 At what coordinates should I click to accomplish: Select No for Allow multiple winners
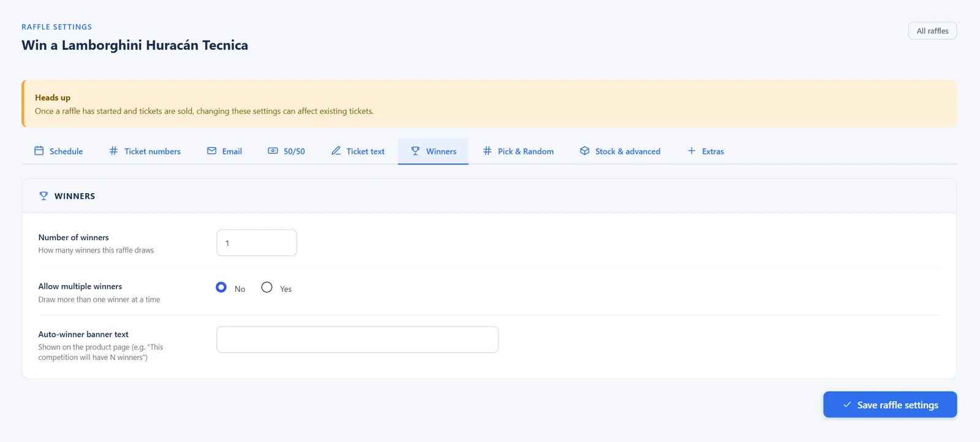point(221,287)
